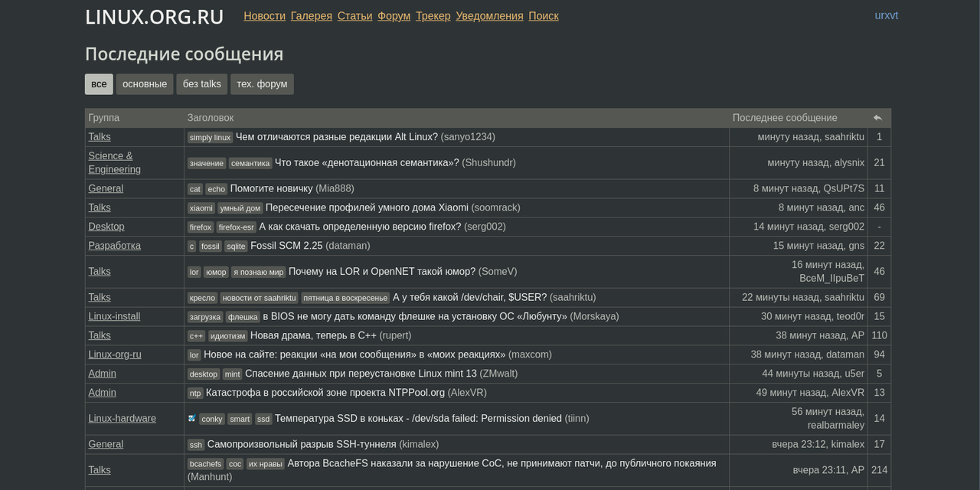
Task: Open the денотационная семантика topic
Action: pyautogui.click(x=367, y=162)
